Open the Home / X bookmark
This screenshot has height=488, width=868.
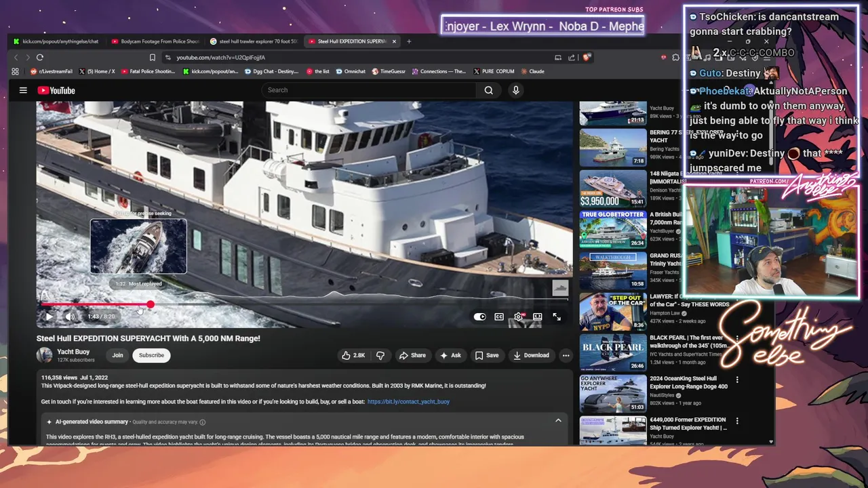pyautogui.click(x=97, y=71)
